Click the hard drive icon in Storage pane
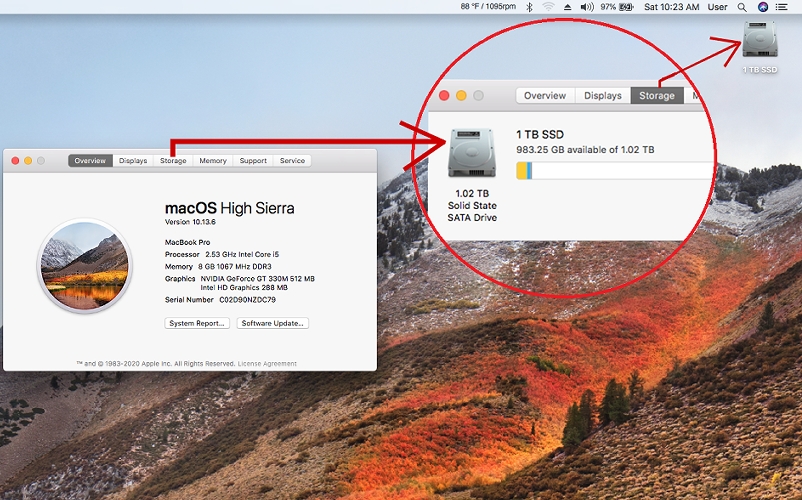Viewport: 802px width, 500px height. coord(472,153)
